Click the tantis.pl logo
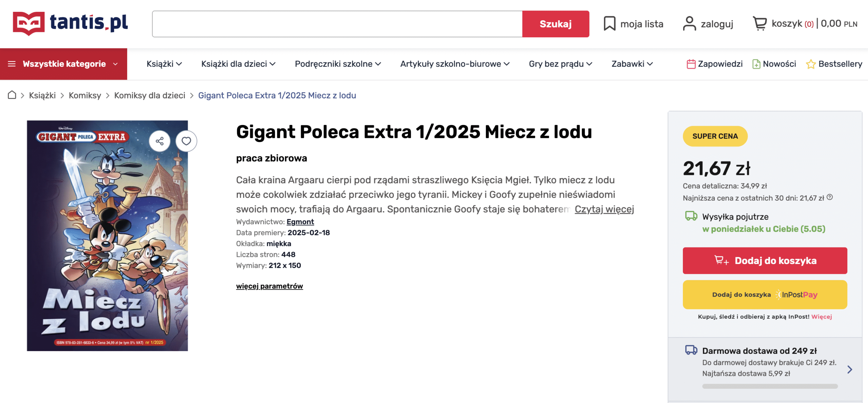 pos(70,23)
